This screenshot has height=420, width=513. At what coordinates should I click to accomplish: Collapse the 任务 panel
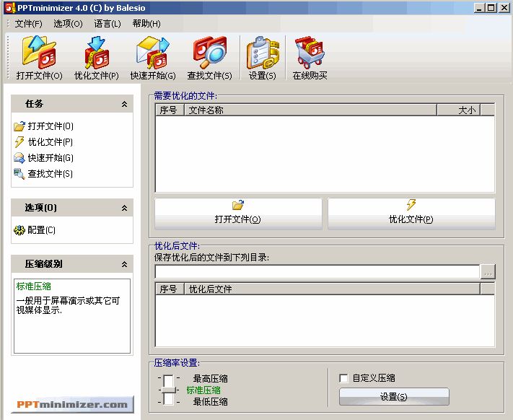(124, 104)
